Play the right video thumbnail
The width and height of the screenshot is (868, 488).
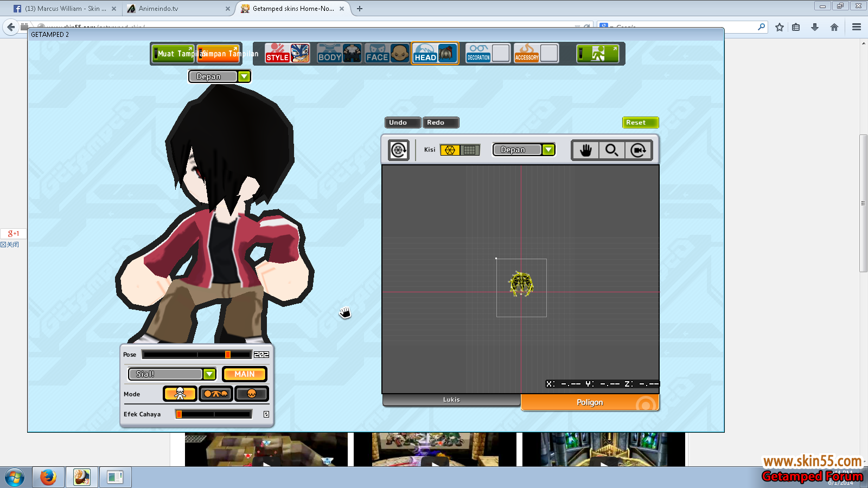[x=603, y=450]
